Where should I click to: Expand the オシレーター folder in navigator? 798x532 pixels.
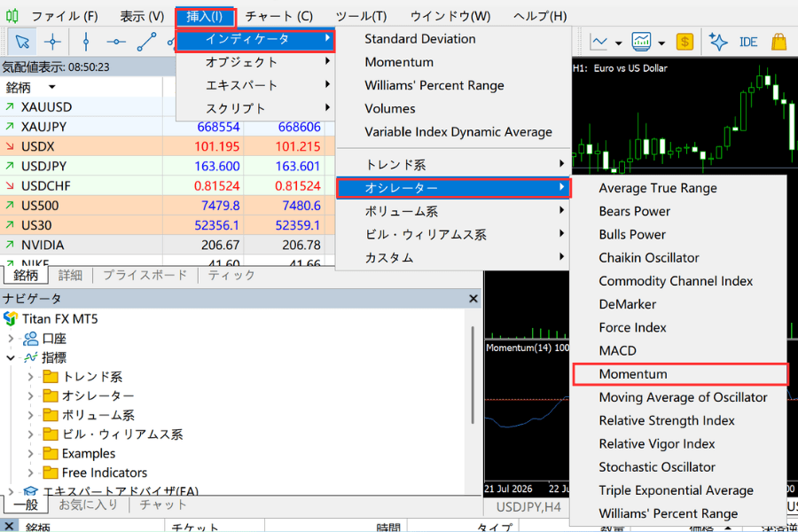[30, 395]
